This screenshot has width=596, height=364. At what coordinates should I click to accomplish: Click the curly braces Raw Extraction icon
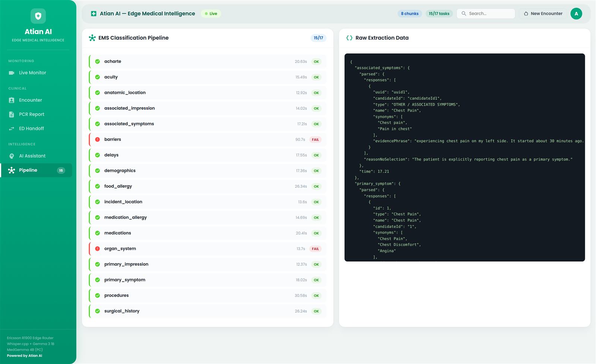coord(349,38)
